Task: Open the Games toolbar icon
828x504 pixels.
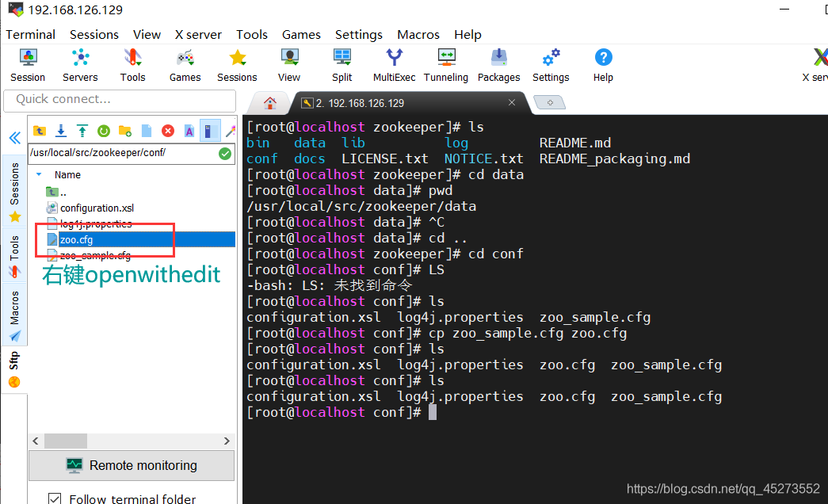Action: [x=185, y=65]
